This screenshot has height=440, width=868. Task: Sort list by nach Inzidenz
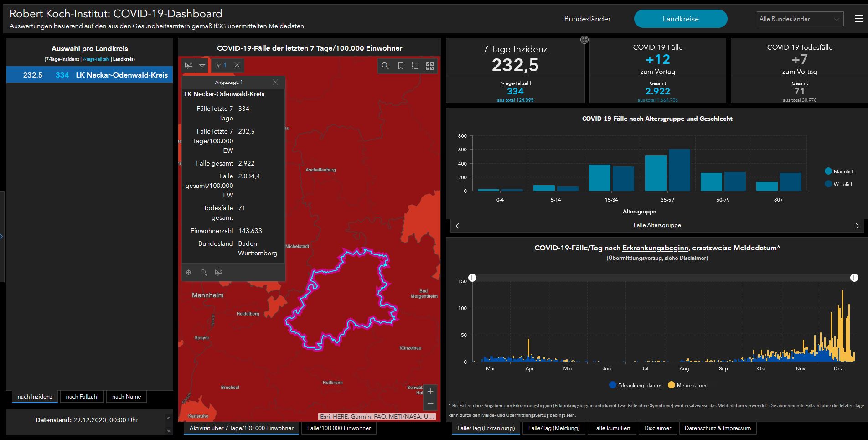pyautogui.click(x=35, y=397)
